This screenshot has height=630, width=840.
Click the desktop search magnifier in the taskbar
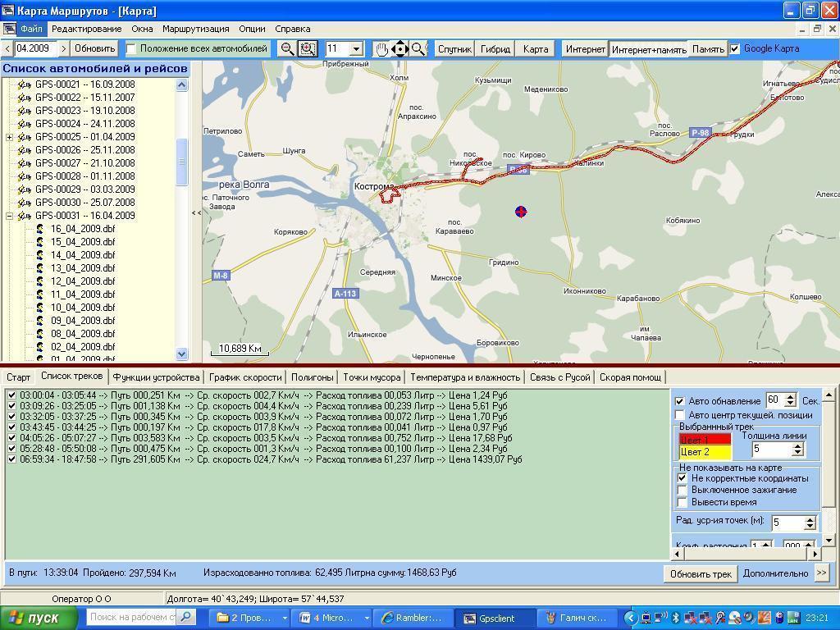point(186,617)
